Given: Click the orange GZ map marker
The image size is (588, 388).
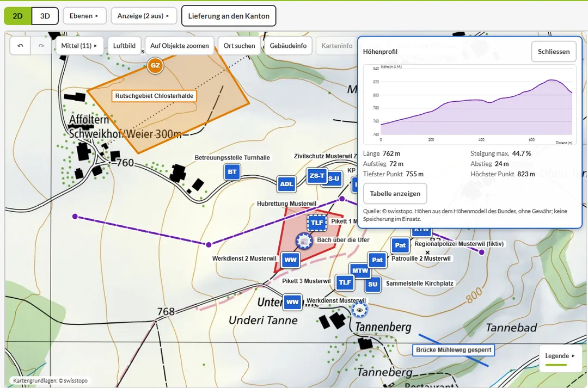Looking at the screenshot, I should tap(155, 66).
